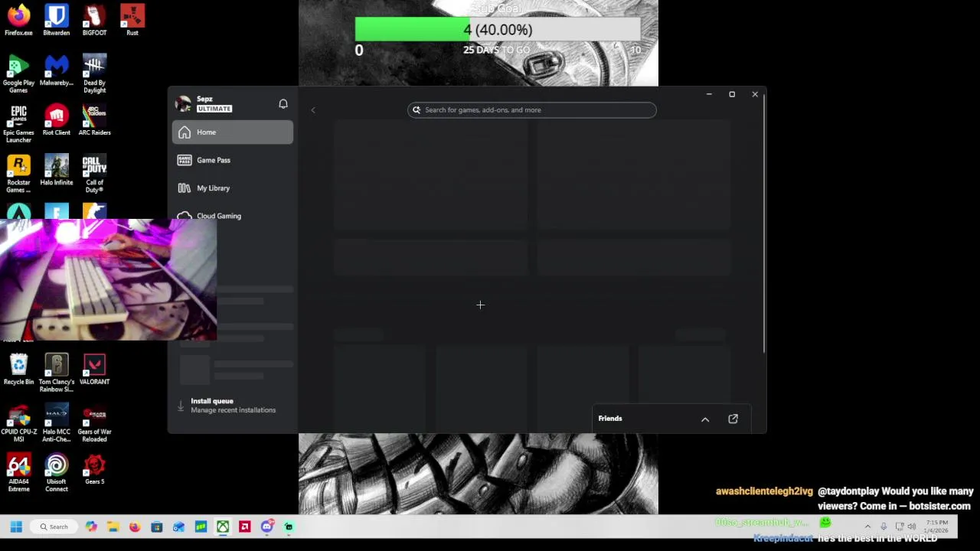980x551 pixels.
Task: Open the taskbar clock showing 7:15 PM
Action: pyautogui.click(x=936, y=527)
